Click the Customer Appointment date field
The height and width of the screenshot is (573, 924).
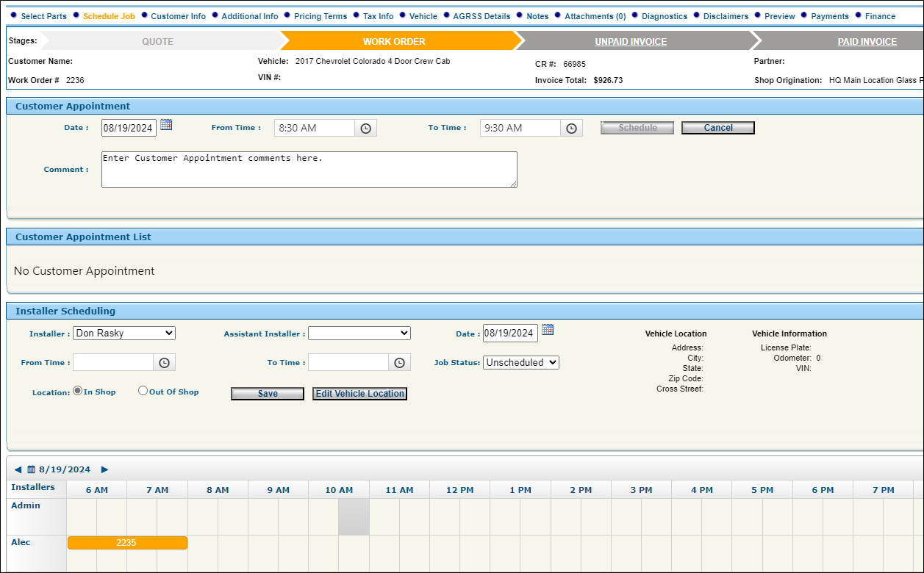129,128
